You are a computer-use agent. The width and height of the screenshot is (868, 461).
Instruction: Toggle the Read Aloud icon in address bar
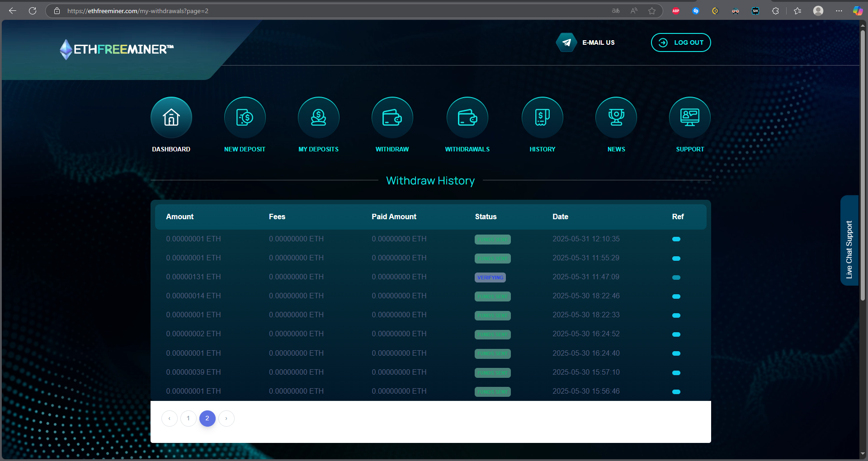point(634,11)
